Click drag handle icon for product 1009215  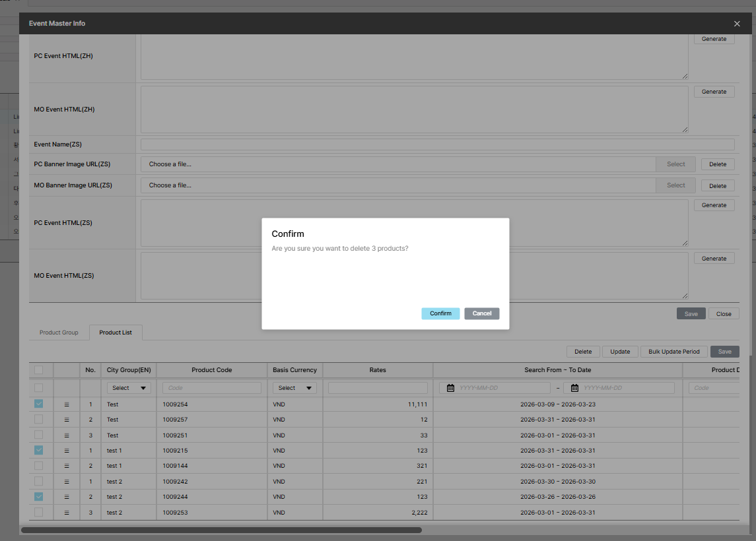(67, 451)
